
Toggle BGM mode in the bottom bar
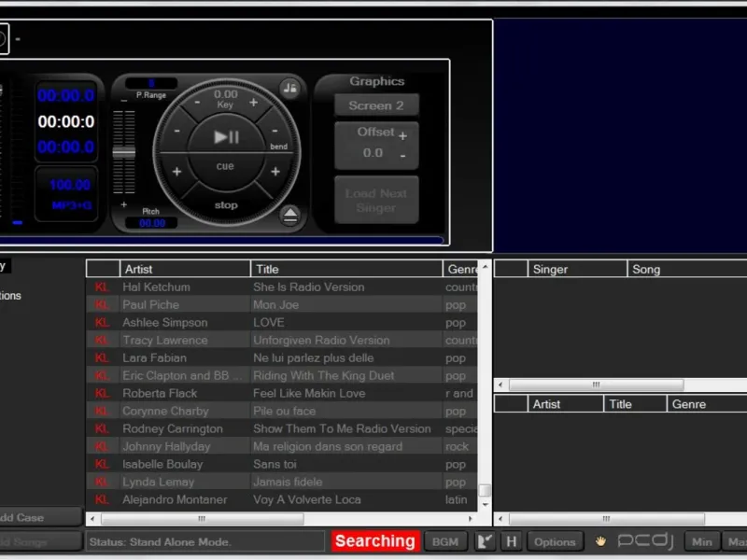tap(445, 541)
